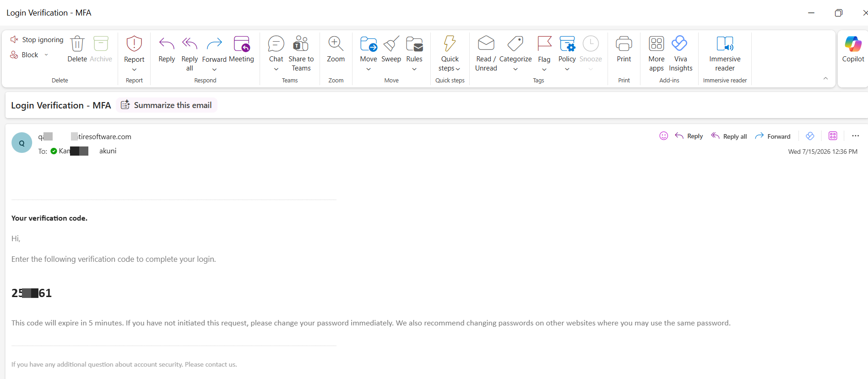
Task: Move the message to a folder
Action: tap(369, 49)
